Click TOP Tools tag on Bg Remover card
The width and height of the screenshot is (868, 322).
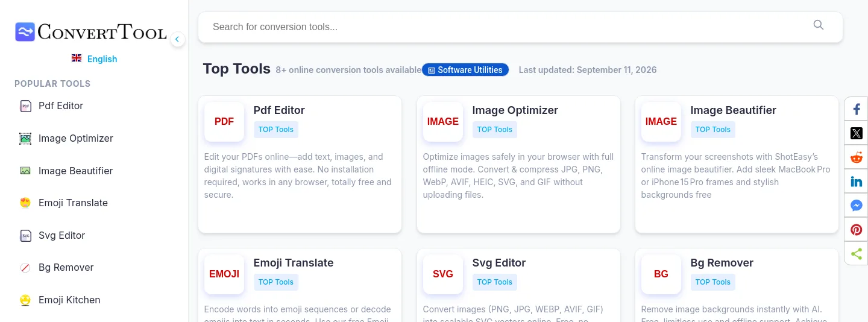(x=713, y=282)
